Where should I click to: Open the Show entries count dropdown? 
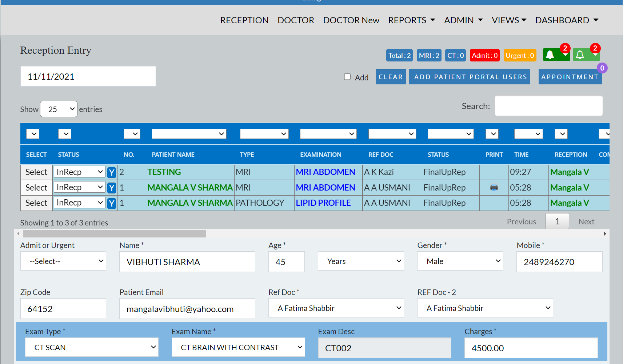(x=59, y=109)
